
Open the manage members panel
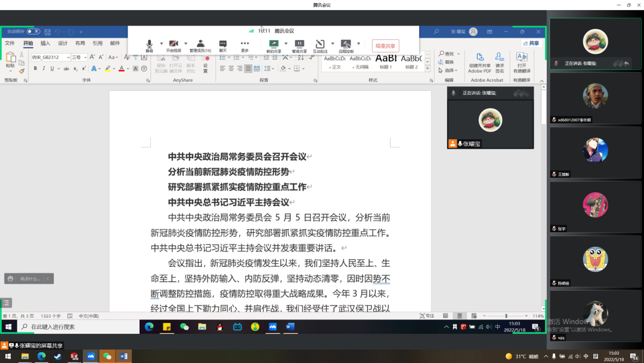tap(200, 45)
